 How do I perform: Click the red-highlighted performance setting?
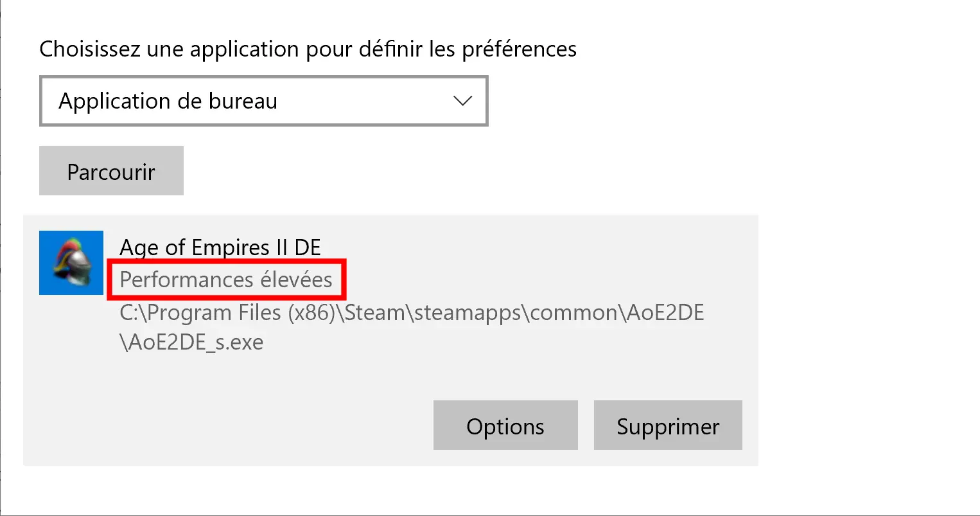[227, 280]
